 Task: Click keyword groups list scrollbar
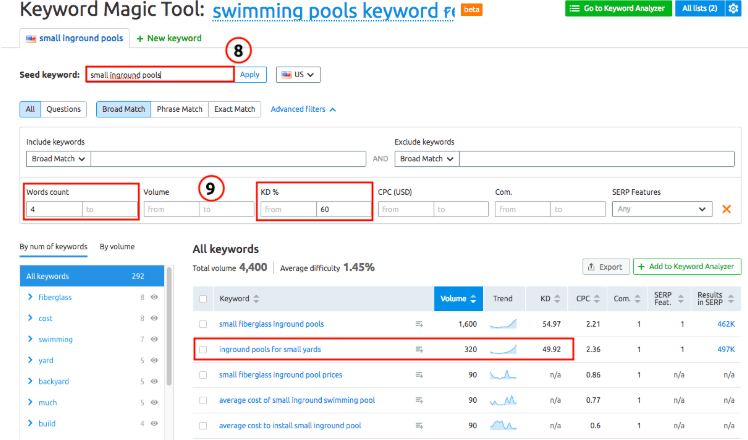[169, 326]
